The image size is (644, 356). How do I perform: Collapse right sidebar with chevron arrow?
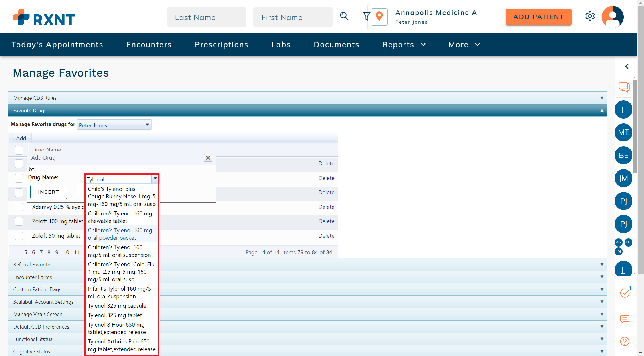[627, 66]
